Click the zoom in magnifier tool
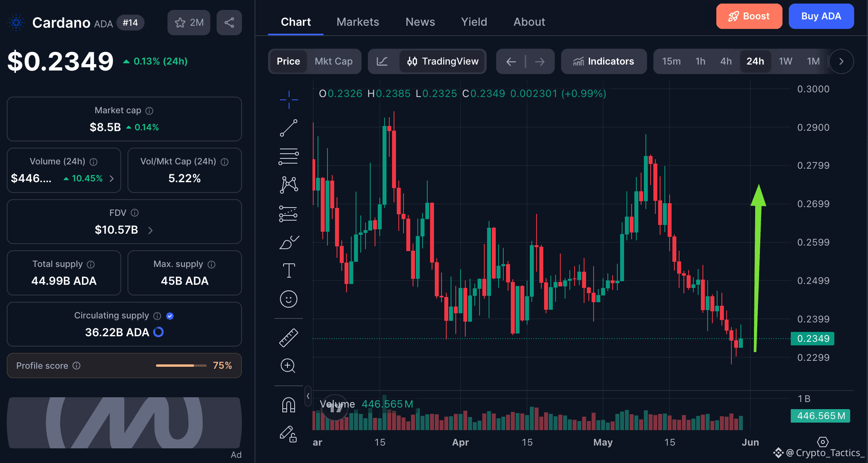 click(x=288, y=366)
